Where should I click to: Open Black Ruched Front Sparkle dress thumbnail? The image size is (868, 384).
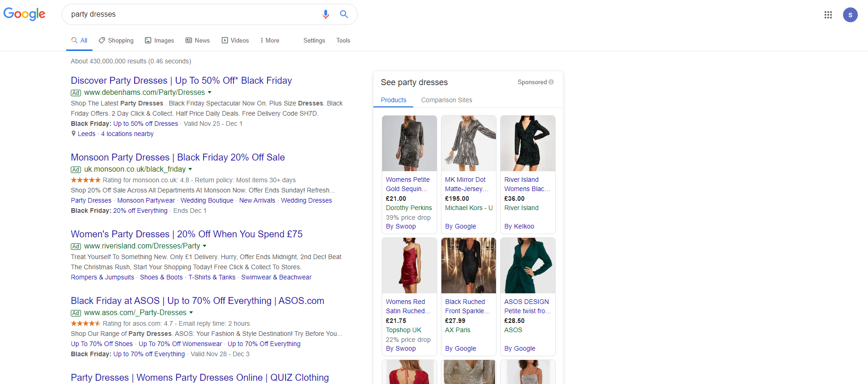click(469, 266)
